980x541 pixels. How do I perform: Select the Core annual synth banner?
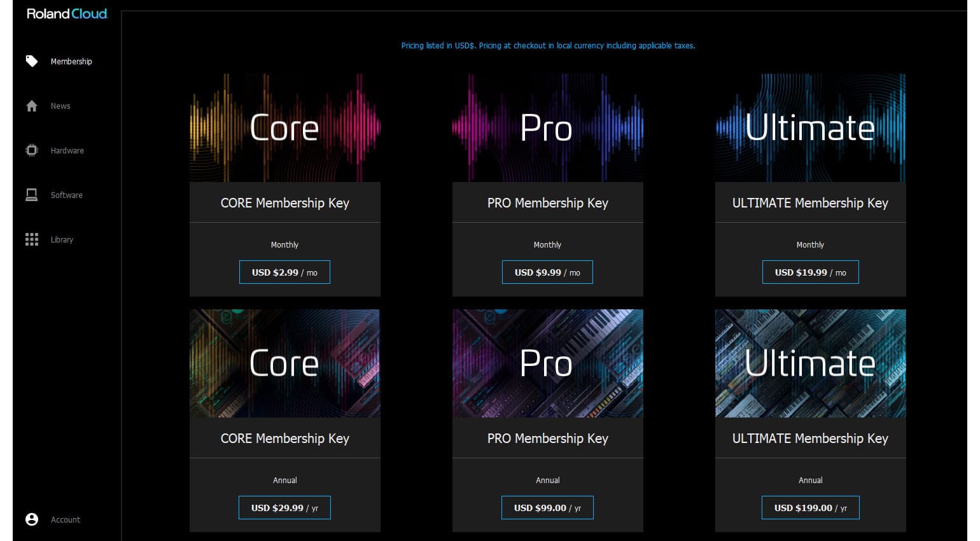pos(285,363)
